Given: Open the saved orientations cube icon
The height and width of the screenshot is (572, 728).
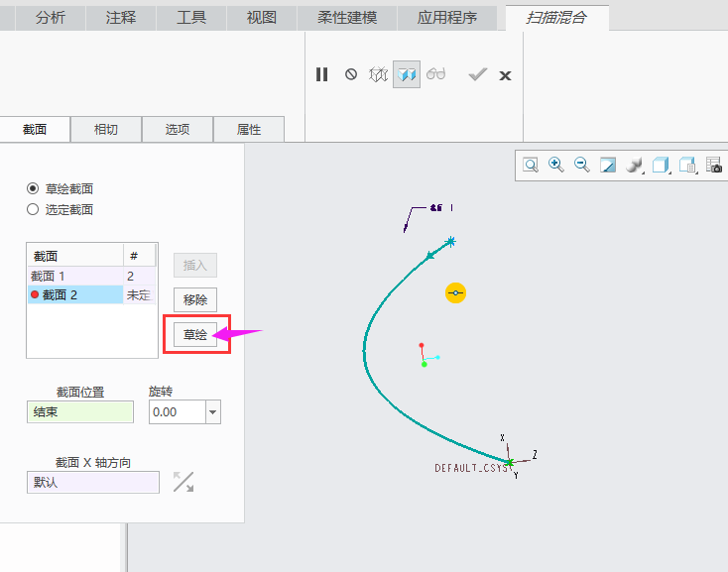Looking at the screenshot, I should coord(661,165).
